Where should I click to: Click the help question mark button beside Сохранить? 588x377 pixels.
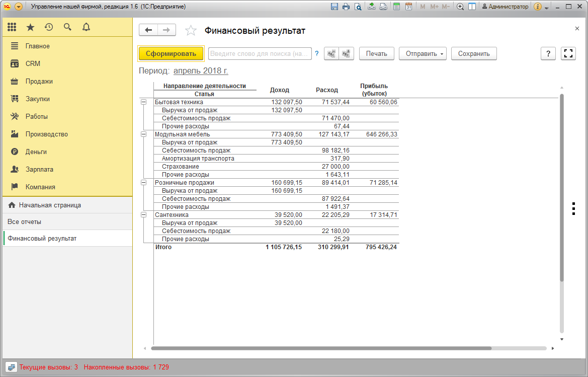click(548, 54)
